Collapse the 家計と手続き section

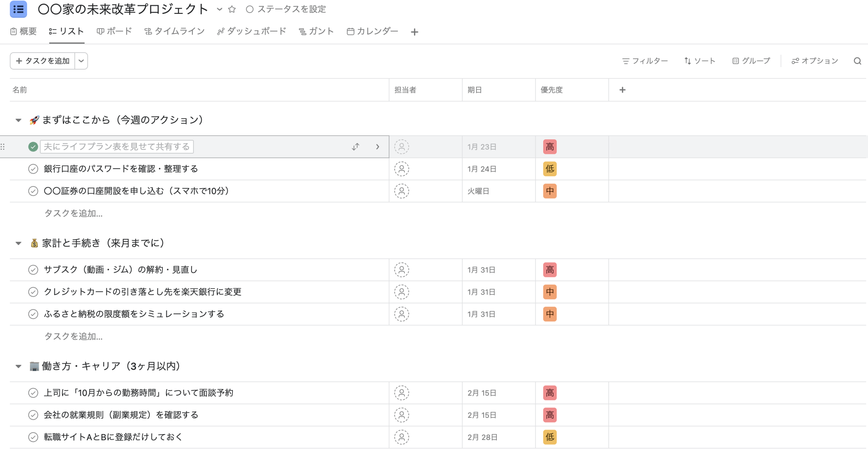coord(19,243)
